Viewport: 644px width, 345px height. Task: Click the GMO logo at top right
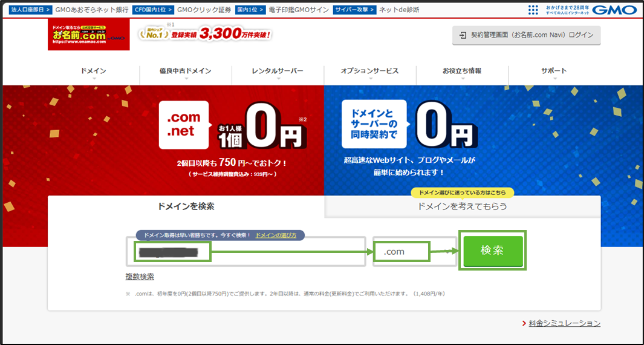pos(615,10)
